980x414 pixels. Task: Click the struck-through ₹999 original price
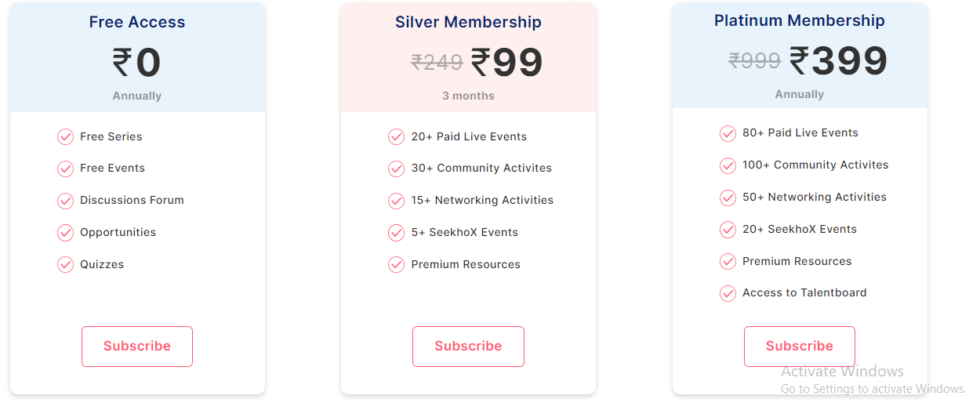click(754, 60)
